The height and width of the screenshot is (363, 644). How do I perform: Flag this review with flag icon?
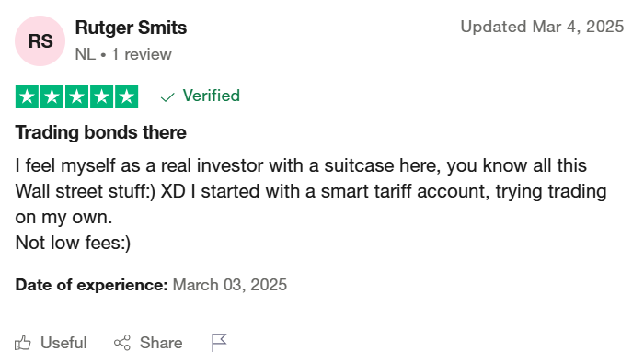click(x=219, y=343)
